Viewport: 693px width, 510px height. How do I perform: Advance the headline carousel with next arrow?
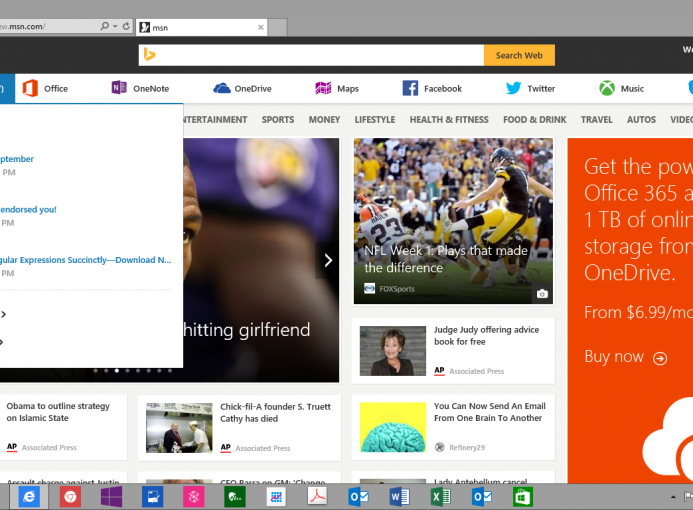328,260
